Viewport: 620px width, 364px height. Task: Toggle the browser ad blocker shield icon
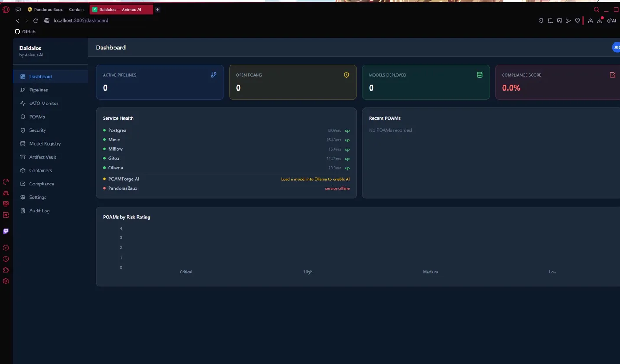(559, 20)
